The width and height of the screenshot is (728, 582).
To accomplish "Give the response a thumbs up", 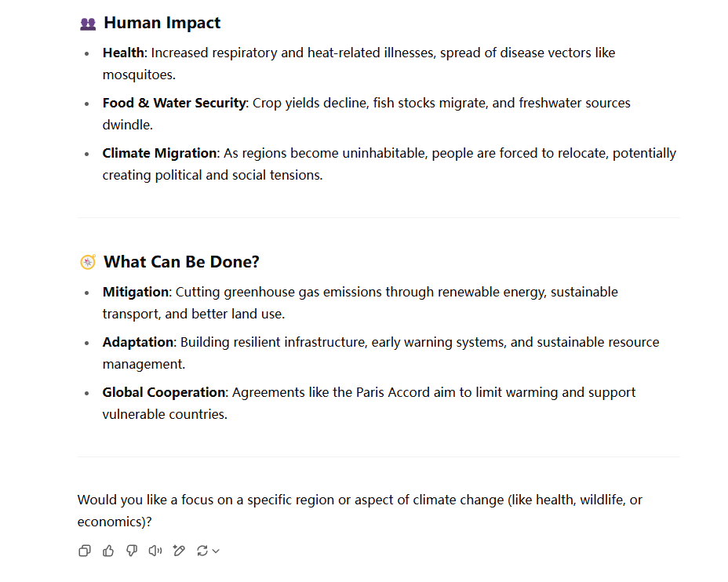I will coord(108,551).
